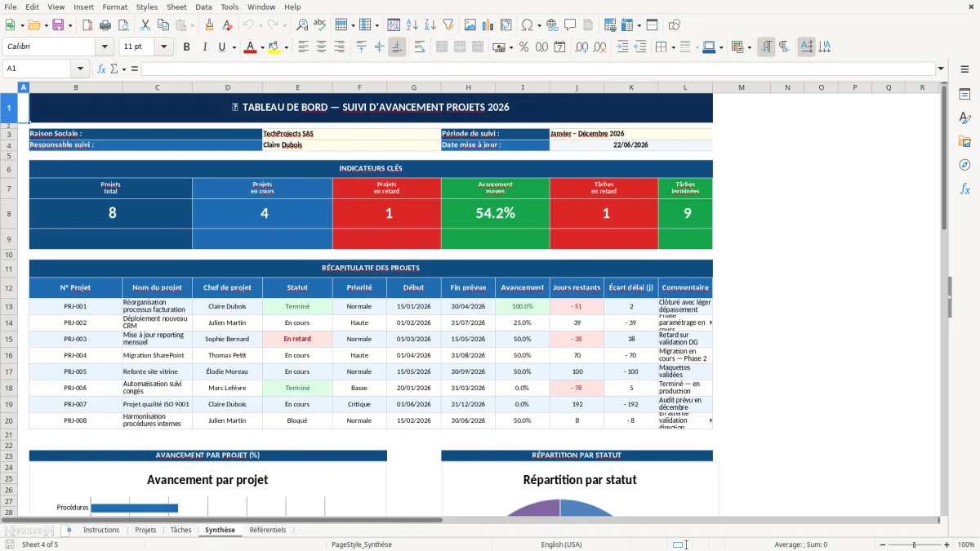This screenshot has height=551, width=980.
Task: Toggle Left-to-Right paragraph direction
Action: 766,47
